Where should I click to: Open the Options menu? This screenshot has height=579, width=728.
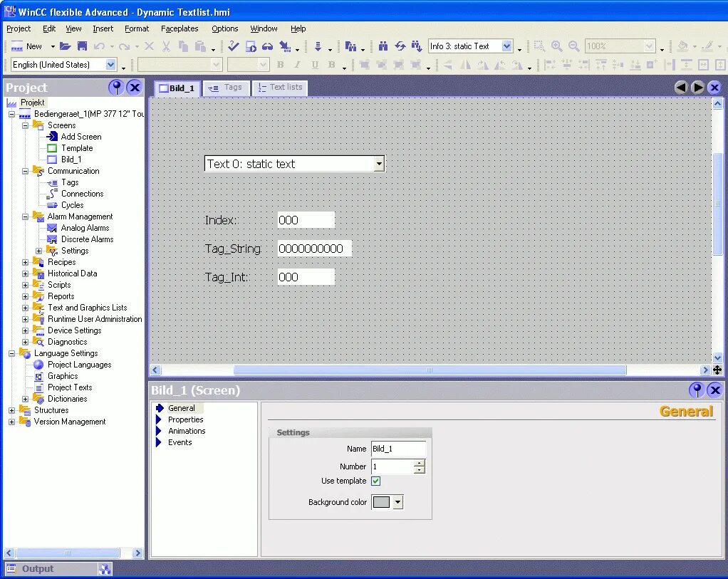click(x=224, y=28)
